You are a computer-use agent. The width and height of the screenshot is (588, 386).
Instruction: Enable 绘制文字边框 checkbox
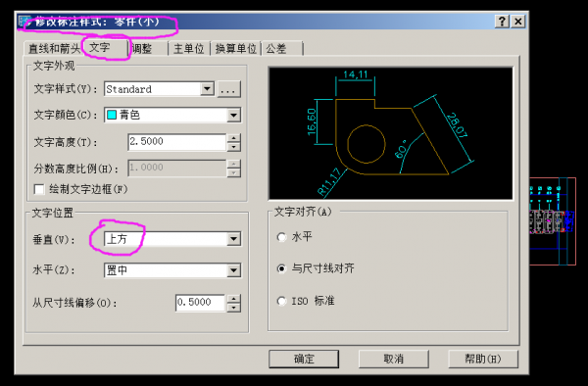(39, 189)
